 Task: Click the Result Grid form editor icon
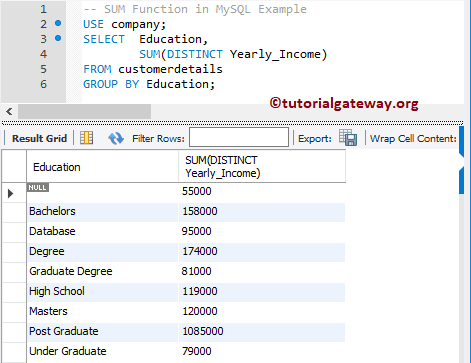(x=87, y=138)
